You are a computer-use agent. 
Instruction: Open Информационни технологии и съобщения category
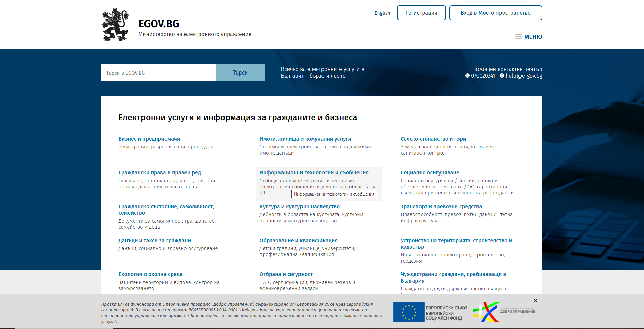[314, 172]
